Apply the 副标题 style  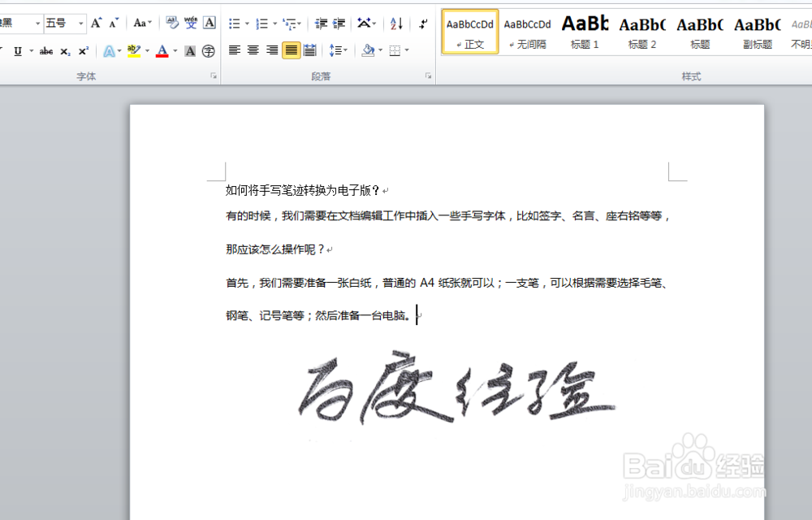(758, 32)
